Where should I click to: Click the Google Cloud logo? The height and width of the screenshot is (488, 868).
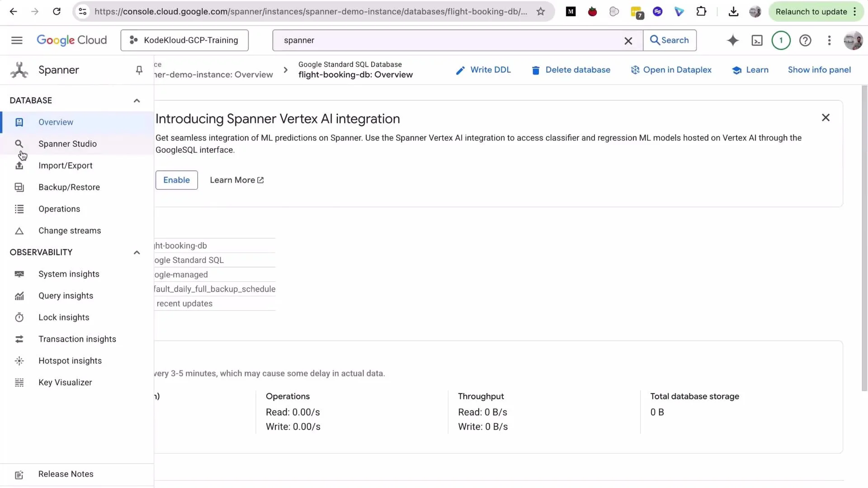coord(71,40)
